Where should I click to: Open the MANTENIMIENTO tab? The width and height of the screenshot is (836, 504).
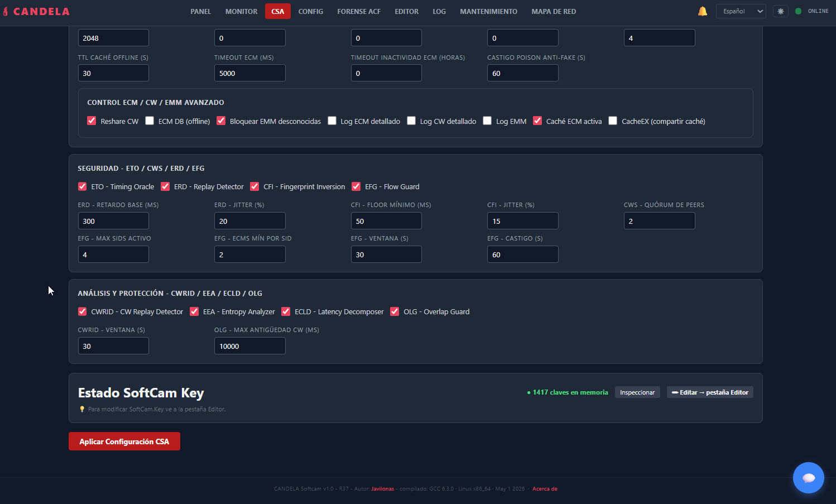point(489,11)
